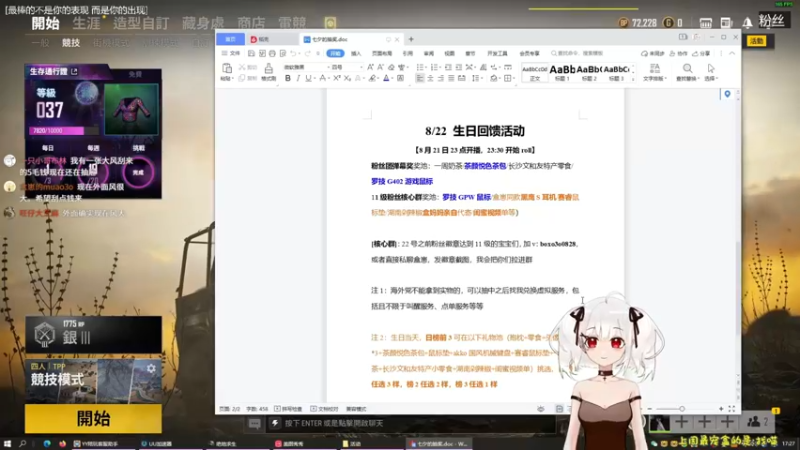The image size is (800, 450).
Task: Click the 协作 collaborate button
Action: pyautogui.click(x=679, y=54)
